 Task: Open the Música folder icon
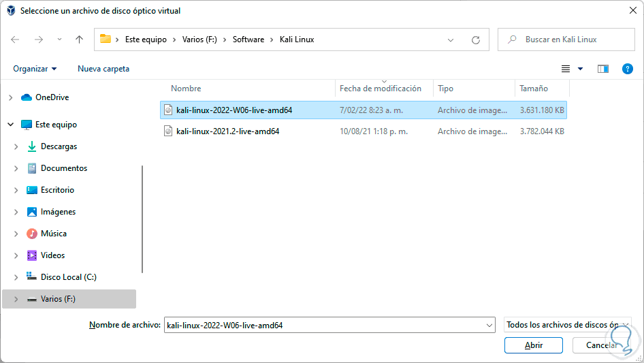click(31, 234)
